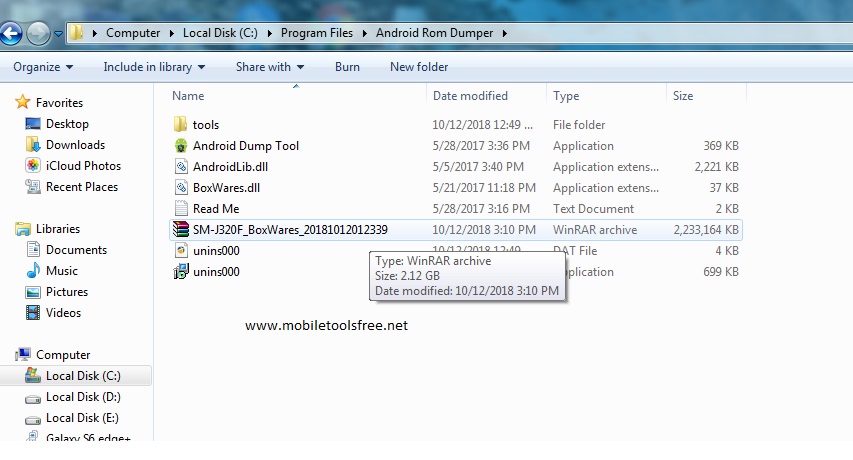Open Music in the navigation pane

tap(61, 271)
